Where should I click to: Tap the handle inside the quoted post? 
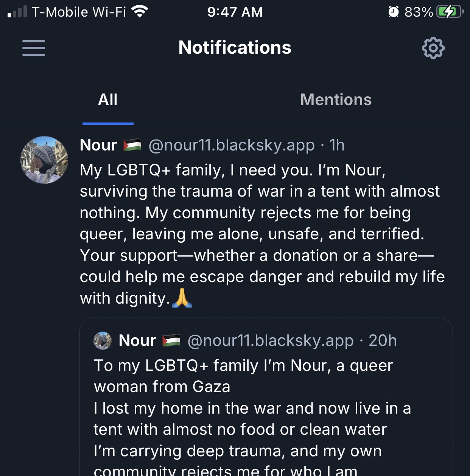coord(270,341)
